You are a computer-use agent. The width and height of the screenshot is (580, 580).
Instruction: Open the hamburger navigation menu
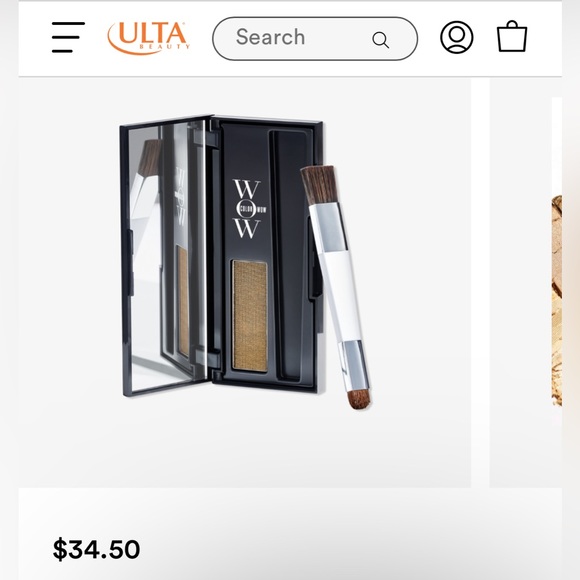(x=68, y=37)
